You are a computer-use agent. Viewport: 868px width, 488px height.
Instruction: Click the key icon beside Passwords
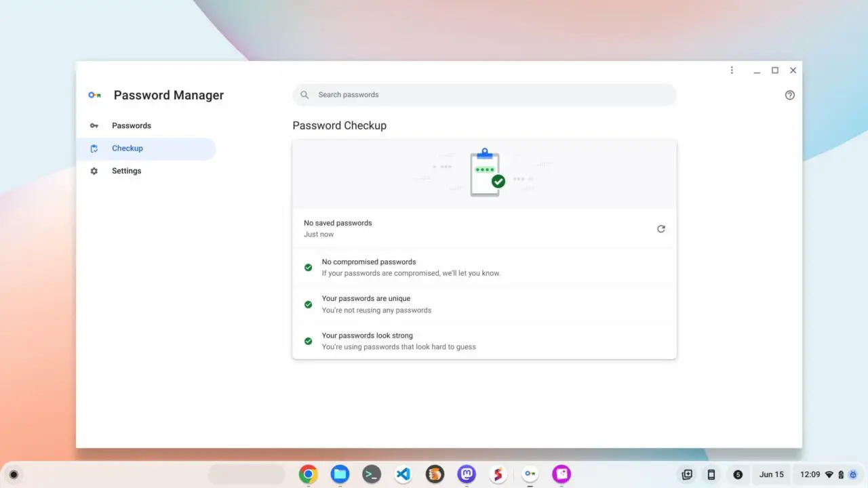point(94,125)
